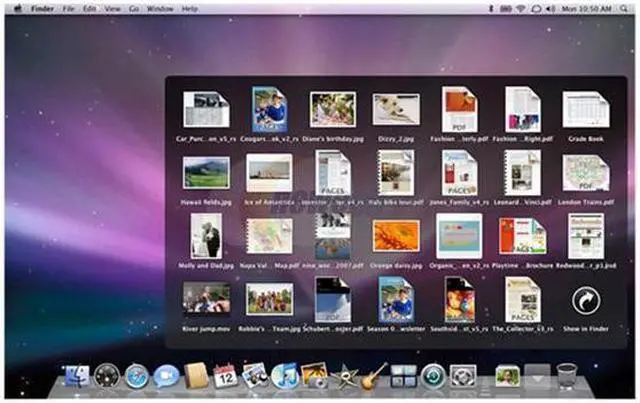The width and height of the screenshot is (640, 403).
Task: Open Preview icon in the Dock
Action: (255, 375)
